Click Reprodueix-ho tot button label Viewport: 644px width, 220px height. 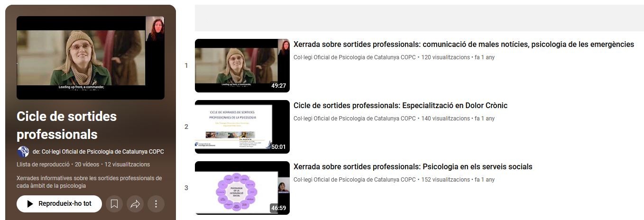[65, 203]
